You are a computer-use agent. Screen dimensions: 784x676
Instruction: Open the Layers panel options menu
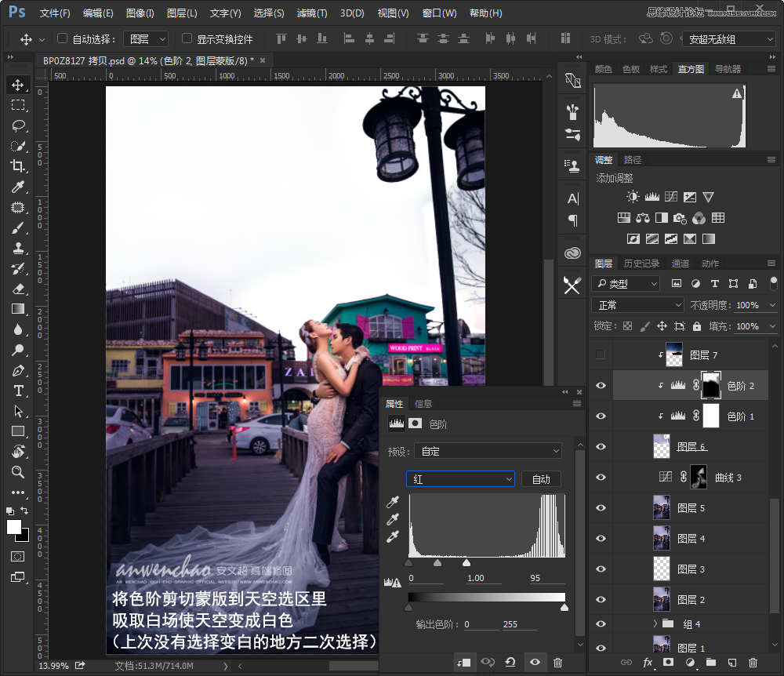coord(771,263)
